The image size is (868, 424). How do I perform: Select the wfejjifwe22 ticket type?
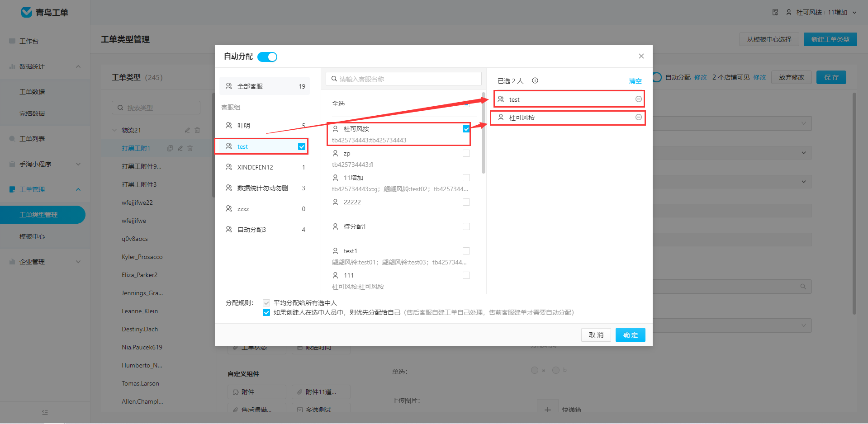(x=137, y=203)
